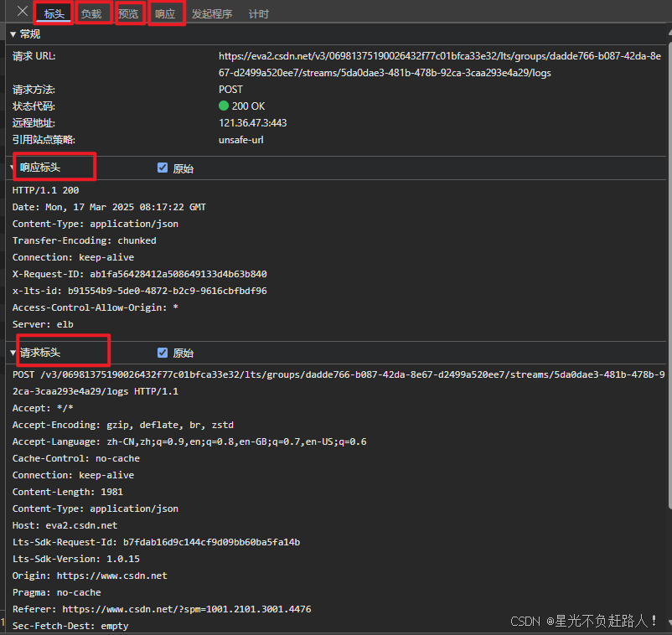Click the green status indicator dot
This screenshot has height=635, width=672.
coord(223,106)
